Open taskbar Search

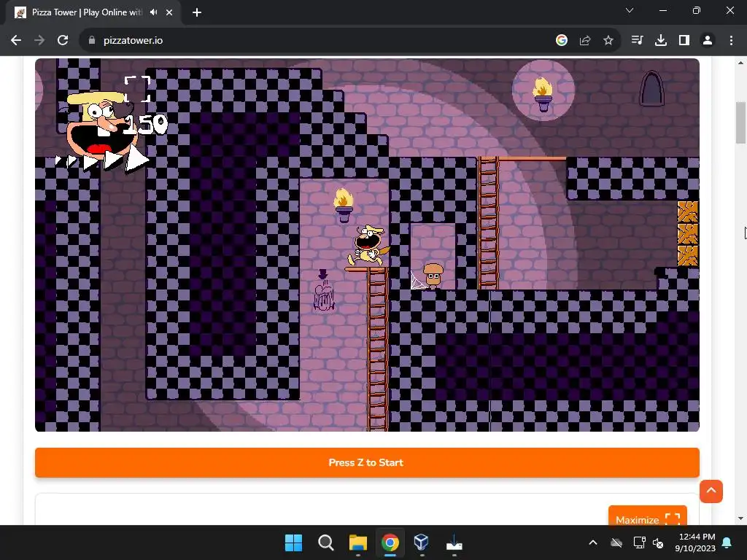pyautogui.click(x=326, y=542)
